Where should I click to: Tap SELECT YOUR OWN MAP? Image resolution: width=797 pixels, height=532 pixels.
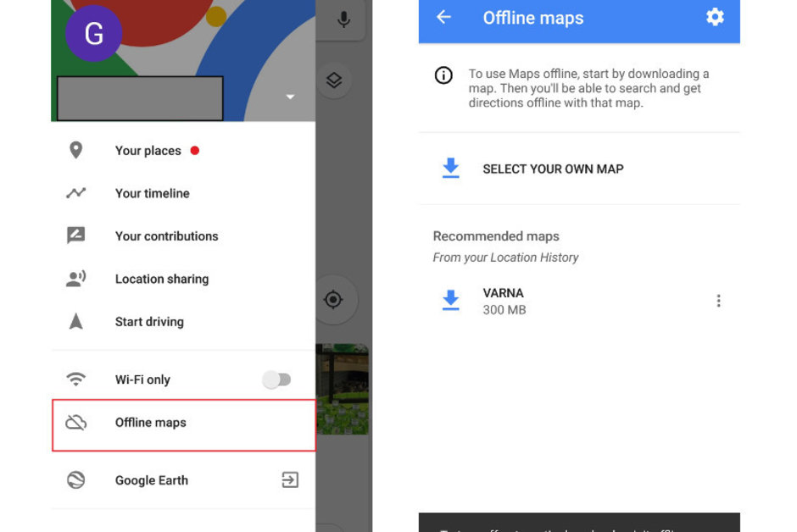click(x=579, y=169)
